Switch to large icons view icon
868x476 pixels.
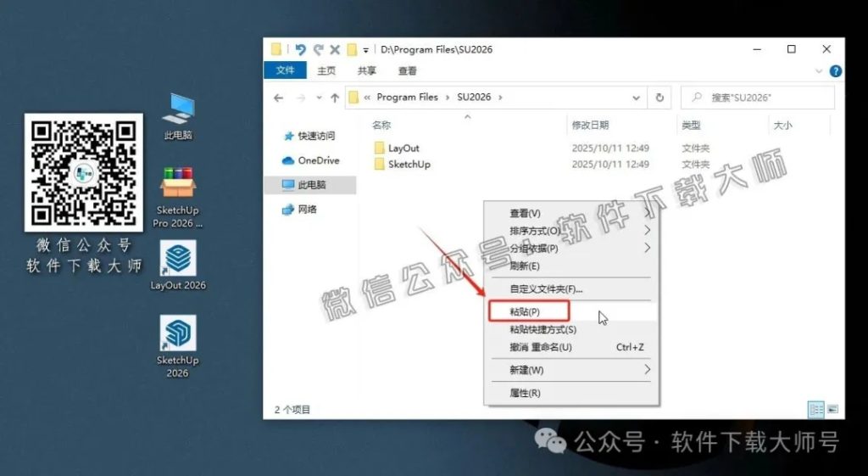pyautogui.click(x=833, y=410)
